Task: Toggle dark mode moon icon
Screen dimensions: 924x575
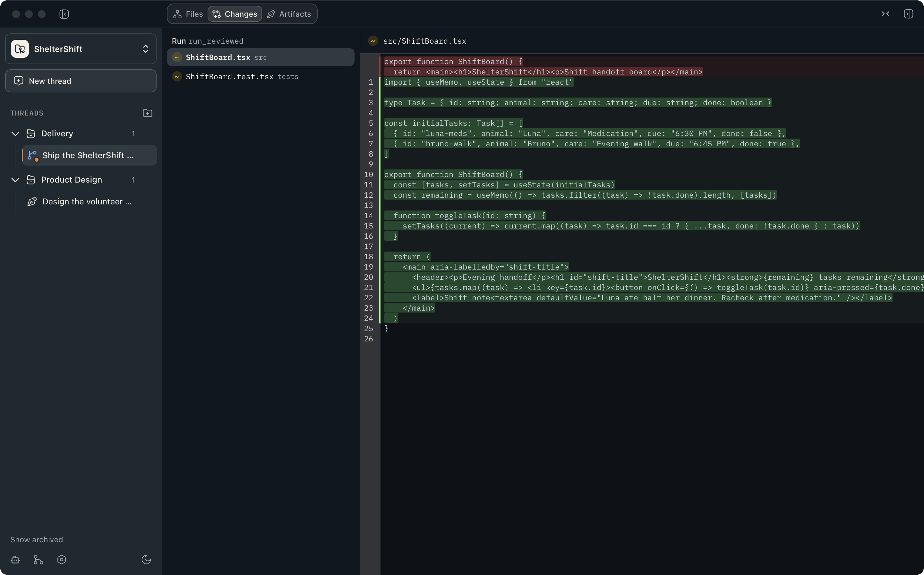Action: [x=146, y=560]
